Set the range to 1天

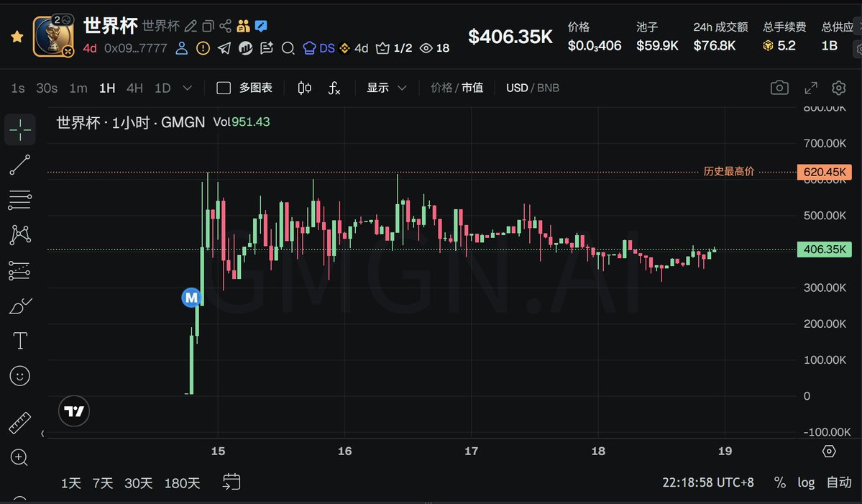tap(71, 483)
